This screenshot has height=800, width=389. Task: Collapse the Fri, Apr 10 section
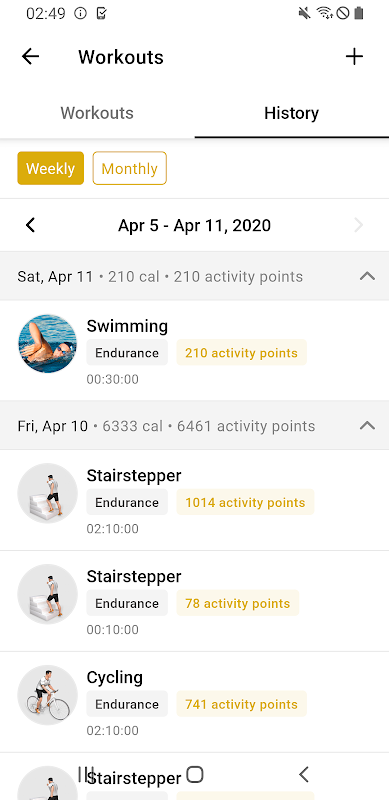point(368,426)
